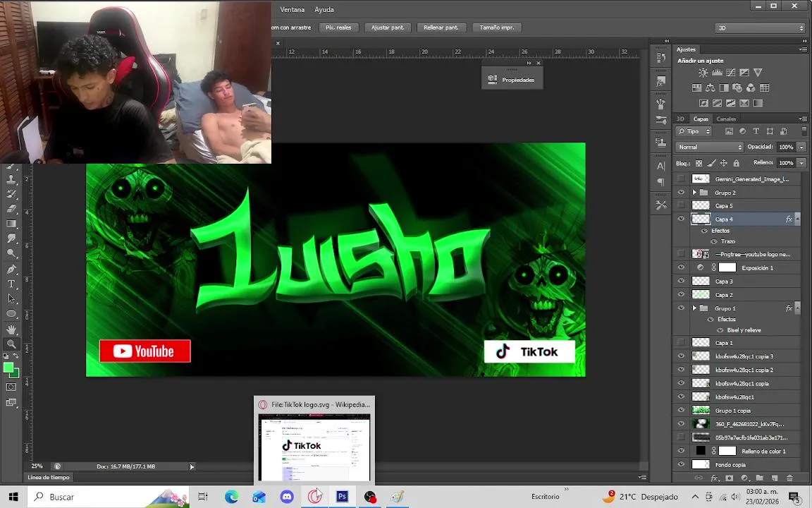The image size is (812, 508).
Task: Hide the Capa 4 layer
Action: tap(681, 219)
